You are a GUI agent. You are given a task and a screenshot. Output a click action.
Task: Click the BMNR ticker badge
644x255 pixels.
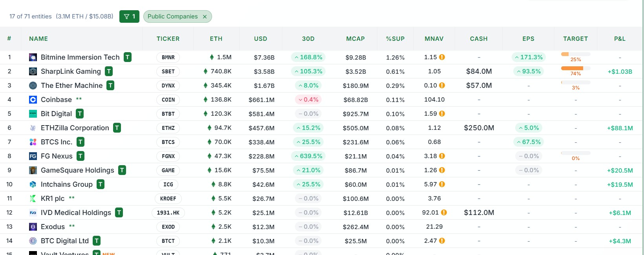click(168, 57)
